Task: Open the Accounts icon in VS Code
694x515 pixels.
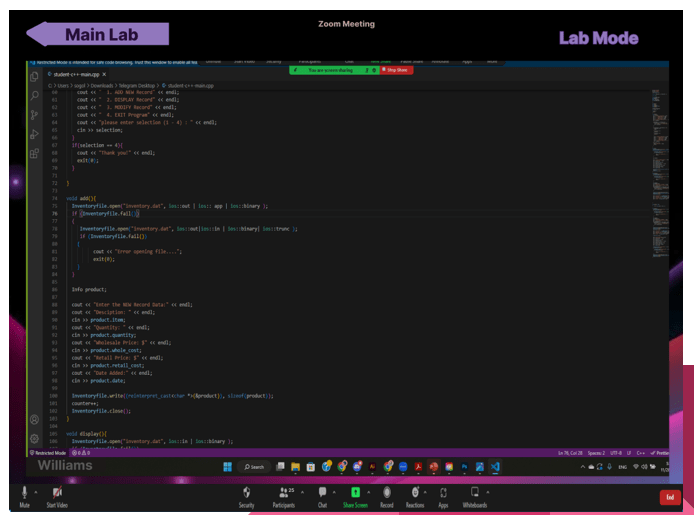Action: (x=35, y=420)
